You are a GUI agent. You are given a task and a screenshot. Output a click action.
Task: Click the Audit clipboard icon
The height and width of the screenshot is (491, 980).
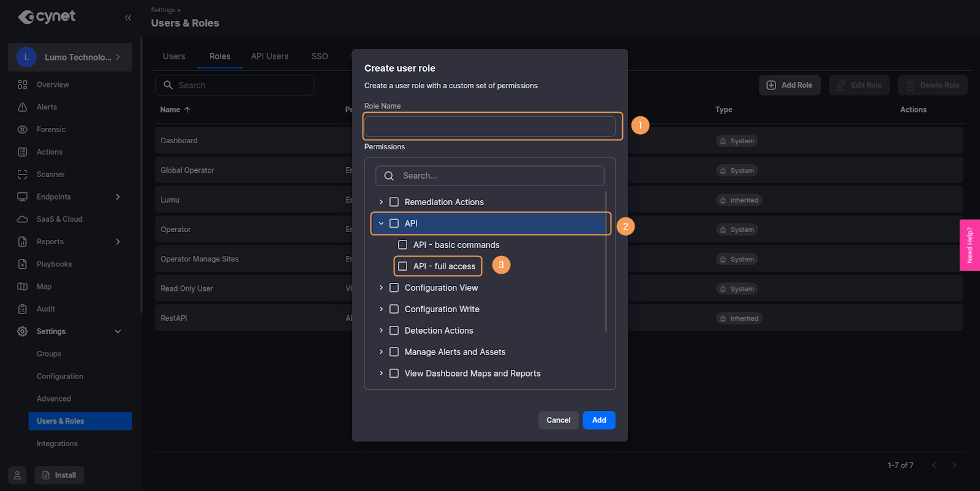pyautogui.click(x=23, y=309)
